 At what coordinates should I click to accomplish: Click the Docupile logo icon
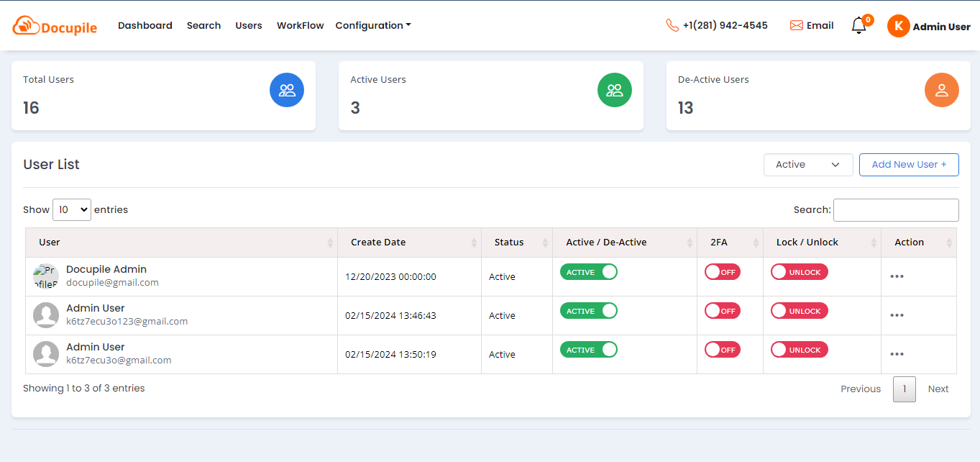[x=26, y=26]
